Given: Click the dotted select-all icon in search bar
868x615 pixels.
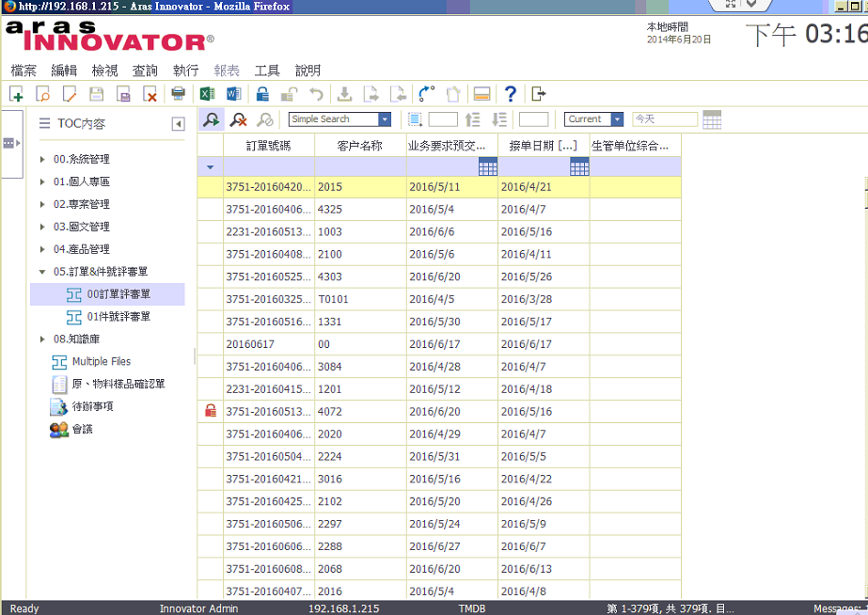Looking at the screenshot, I should coord(415,119).
